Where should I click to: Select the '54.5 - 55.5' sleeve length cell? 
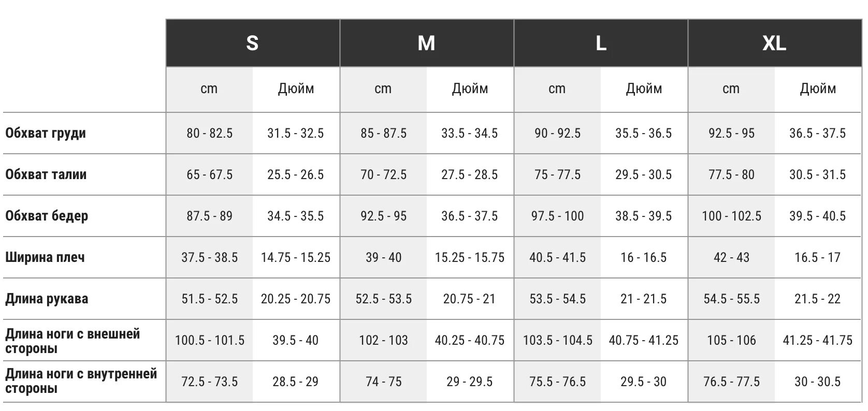(731, 299)
